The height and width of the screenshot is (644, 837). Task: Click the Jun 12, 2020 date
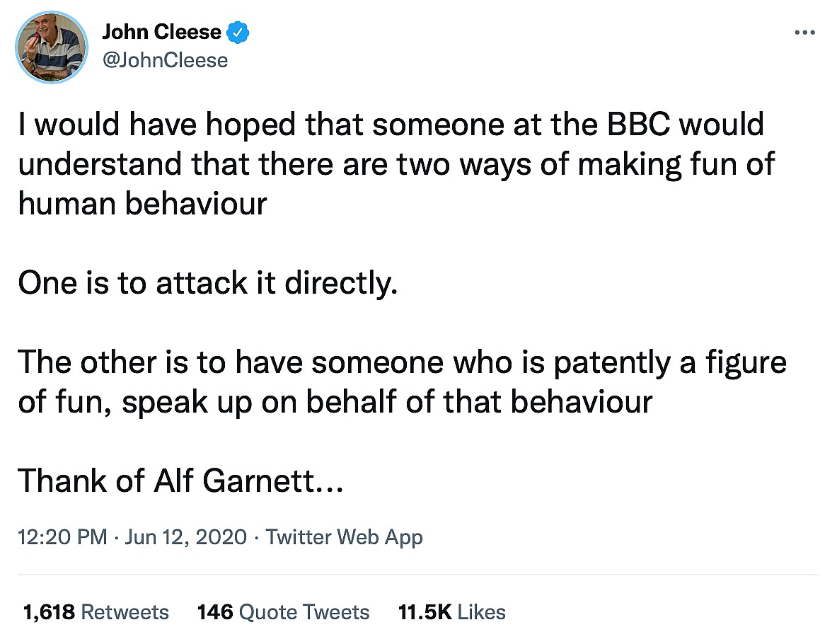(186, 537)
